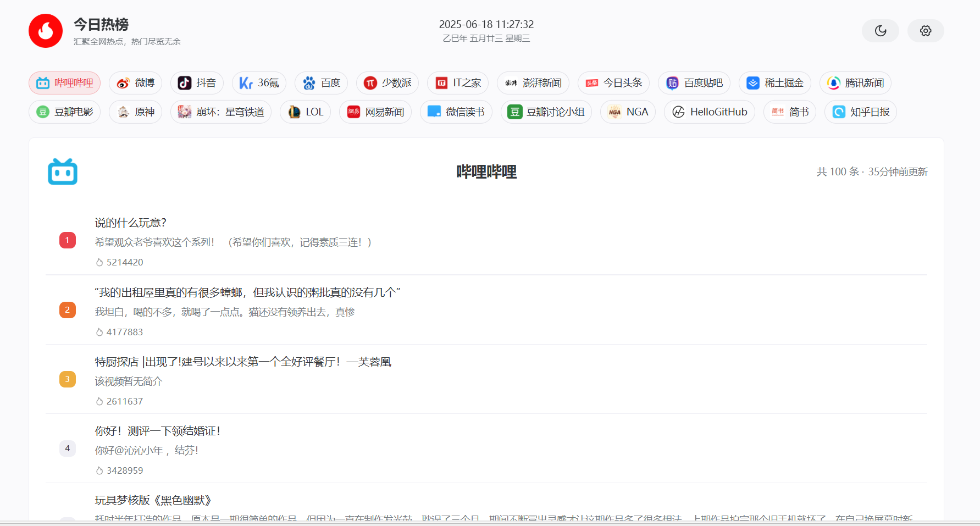
Task: Toggle dark mode with the moon icon
Action: [x=881, y=31]
